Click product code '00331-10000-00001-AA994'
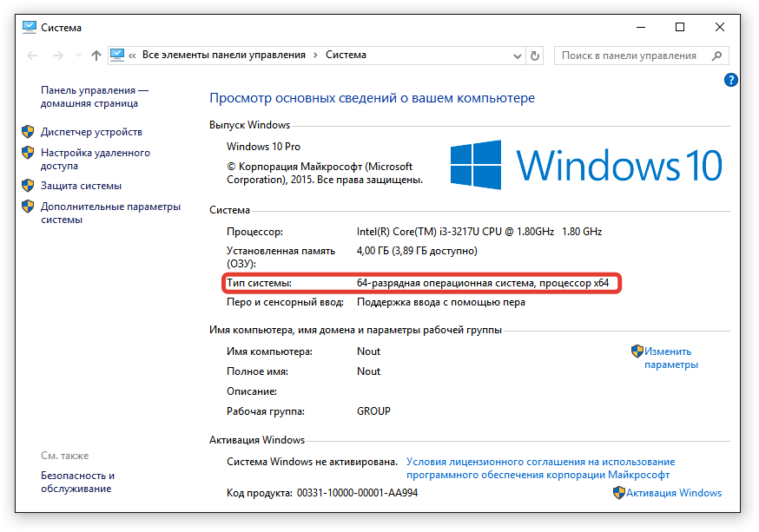 tap(357, 493)
